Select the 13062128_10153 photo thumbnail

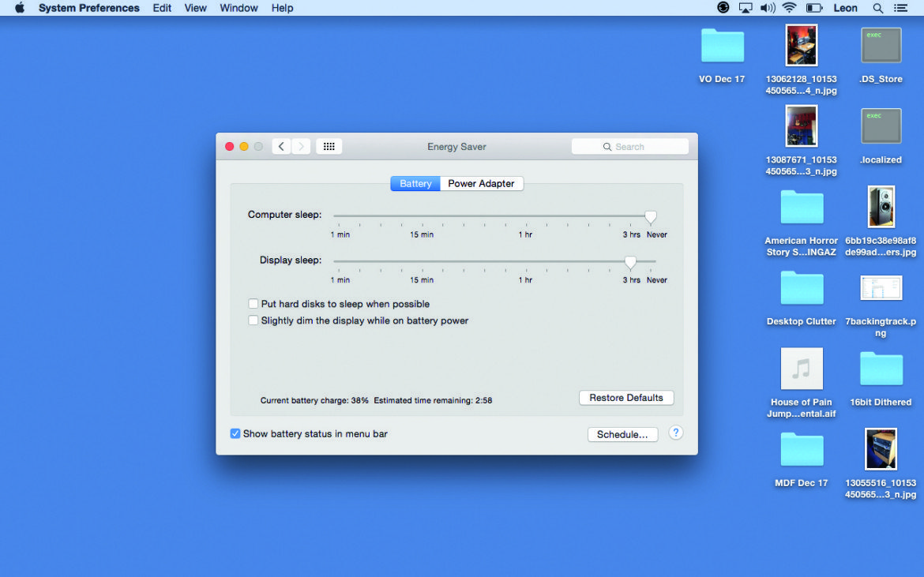point(802,45)
